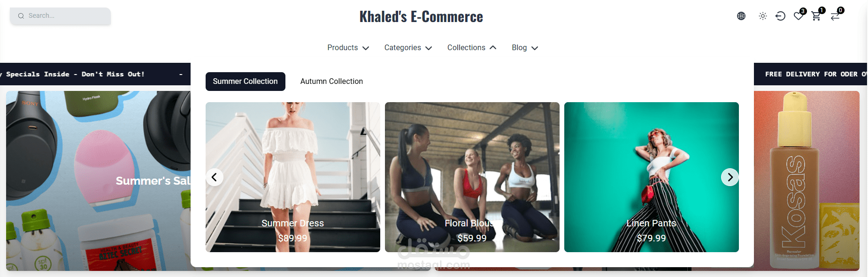Open the Blog dropdown menu
The image size is (868, 277).
click(525, 48)
